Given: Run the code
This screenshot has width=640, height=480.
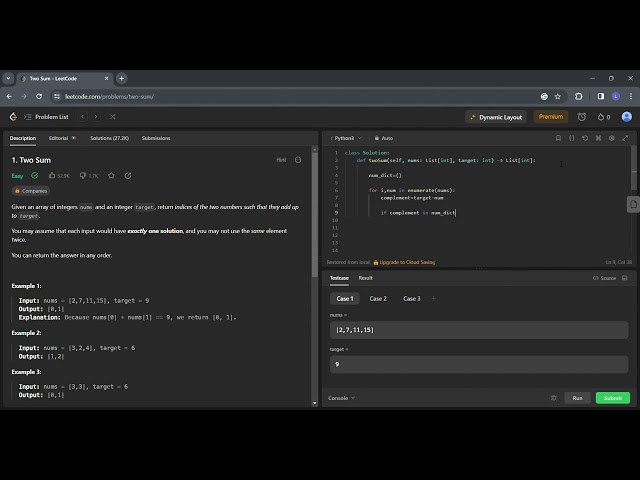Looking at the screenshot, I should 577,398.
